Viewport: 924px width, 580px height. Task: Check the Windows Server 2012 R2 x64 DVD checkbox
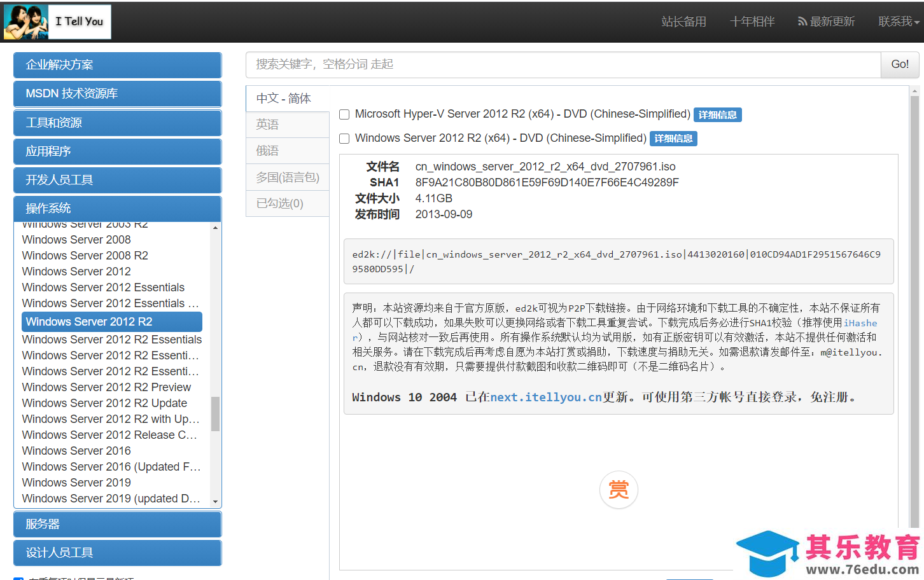click(344, 139)
